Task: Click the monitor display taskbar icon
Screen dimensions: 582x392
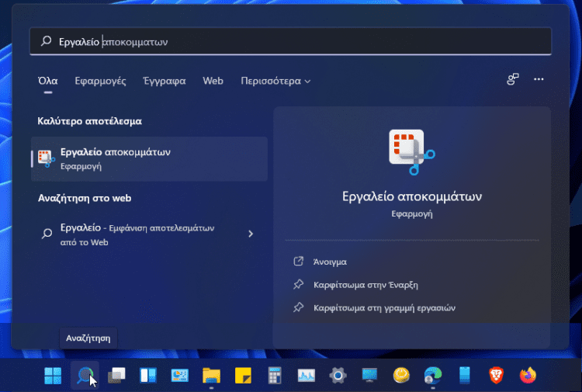Action: click(369, 376)
